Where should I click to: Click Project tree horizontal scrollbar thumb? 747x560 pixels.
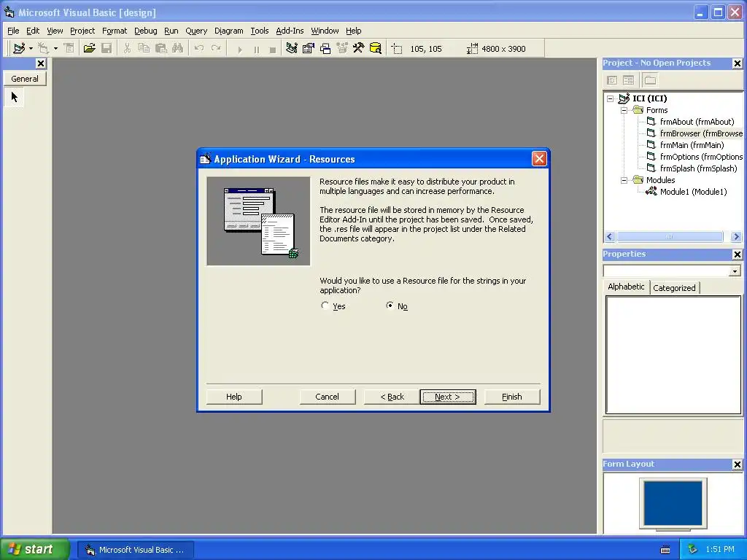click(670, 236)
